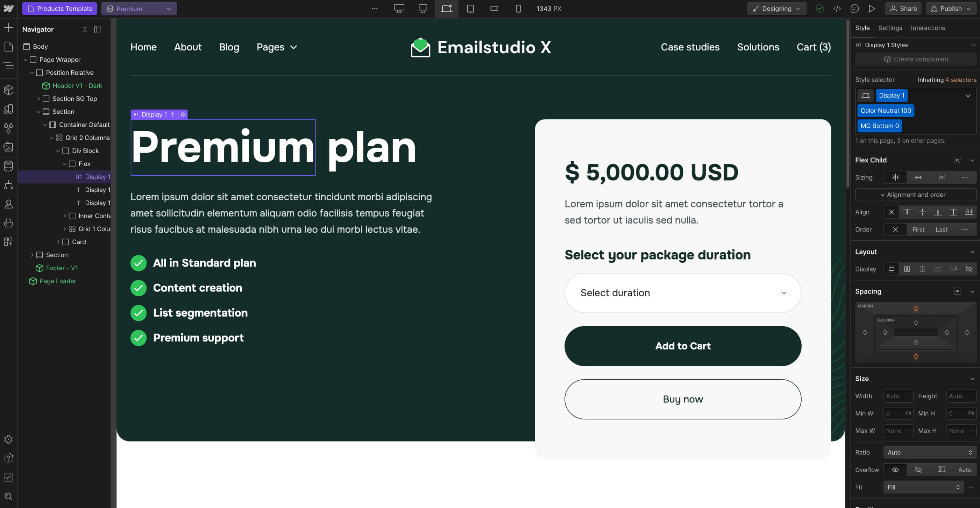Open the Pages panel in left sidebar
This screenshot has width=980, height=508.
click(x=8, y=47)
